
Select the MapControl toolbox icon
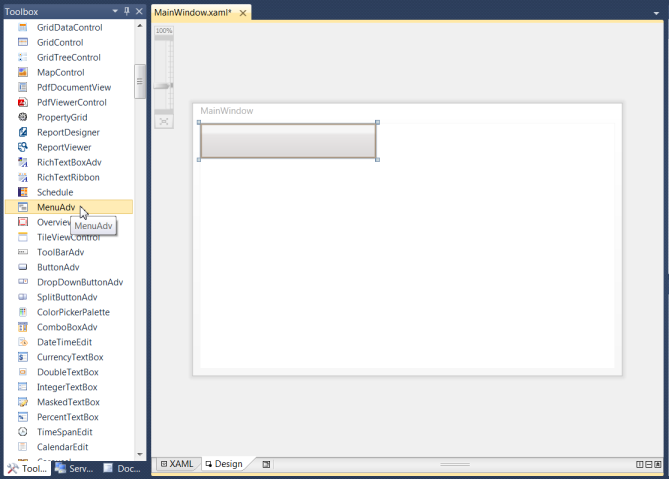23,72
